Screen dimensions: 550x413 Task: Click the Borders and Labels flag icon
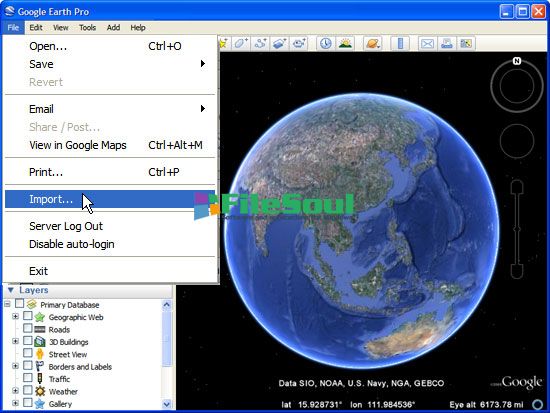[x=40, y=366]
